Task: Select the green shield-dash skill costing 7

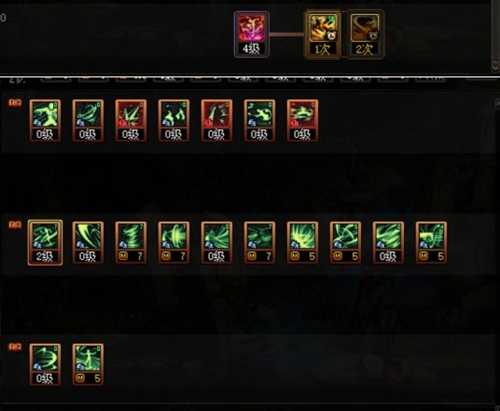Action: coord(174,243)
